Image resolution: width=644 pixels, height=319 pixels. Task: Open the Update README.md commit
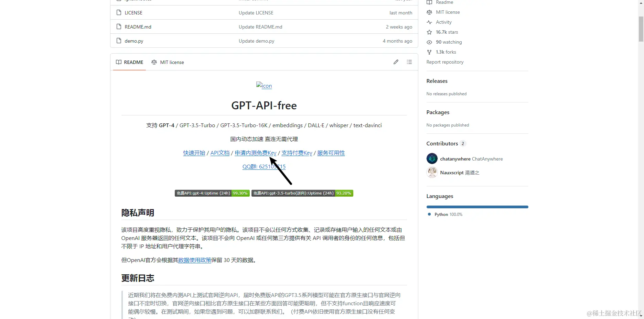click(x=260, y=27)
